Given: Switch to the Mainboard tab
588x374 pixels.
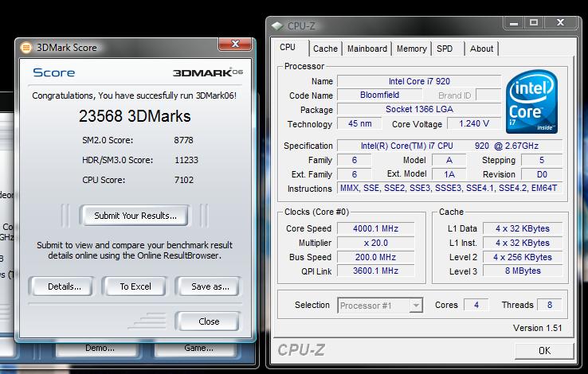Looking at the screenshot, I should [367, 49].
